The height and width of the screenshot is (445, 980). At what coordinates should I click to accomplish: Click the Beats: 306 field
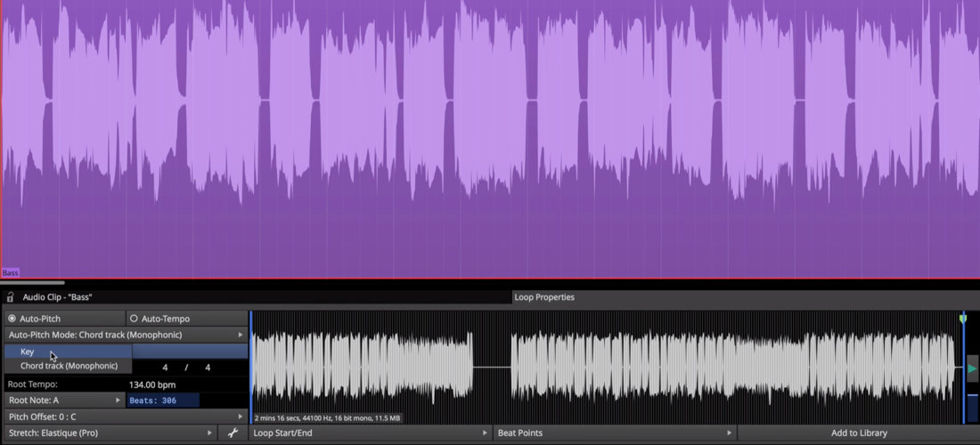(x=162, y=400)
